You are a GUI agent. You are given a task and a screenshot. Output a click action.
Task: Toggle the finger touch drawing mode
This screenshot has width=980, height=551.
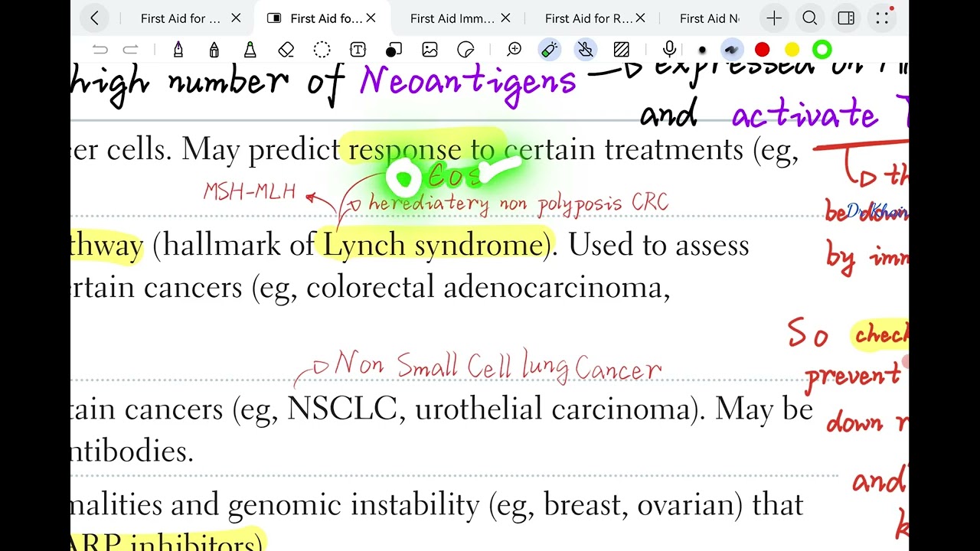[586, 50]
